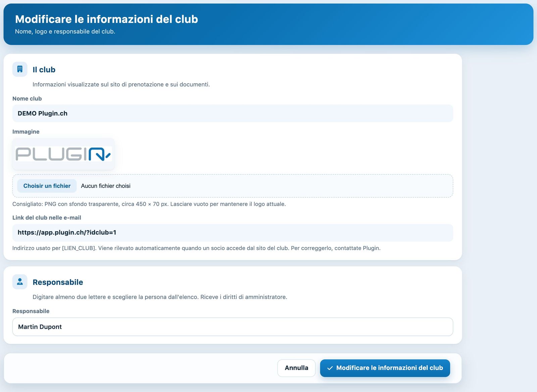Click the building icon beside Il club

pyautogui.click(x=20, y=69)
